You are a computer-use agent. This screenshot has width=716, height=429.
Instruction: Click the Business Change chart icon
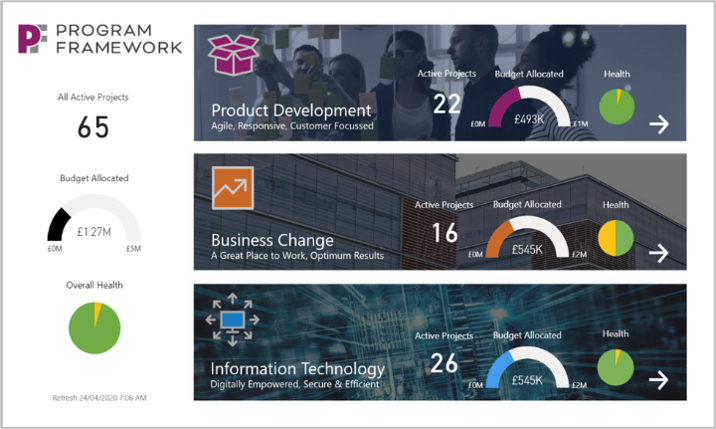pyautogui.click(x=232, y=188)
